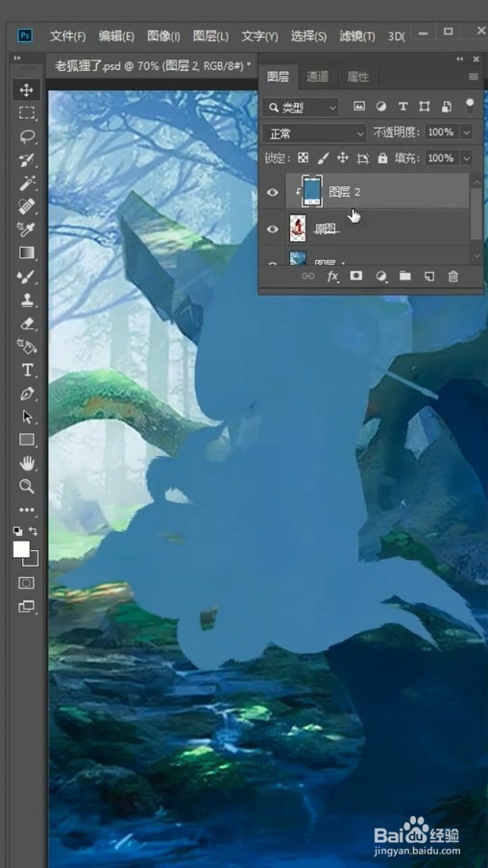Screen dimensions: 488x868
Task: Open the 类型 filter type dropdown
Action: [301, 107]
